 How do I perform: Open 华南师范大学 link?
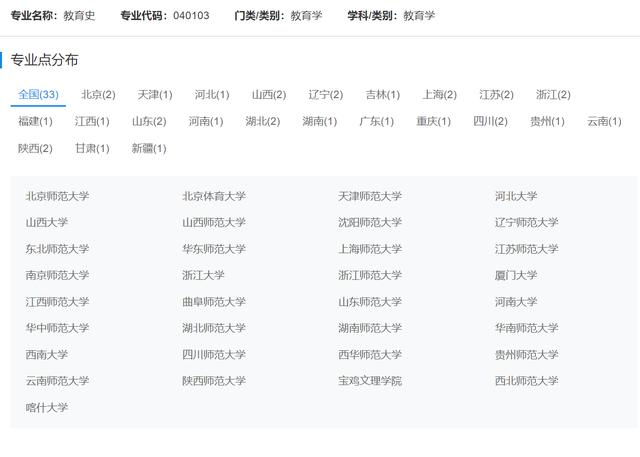coord(527,328)
